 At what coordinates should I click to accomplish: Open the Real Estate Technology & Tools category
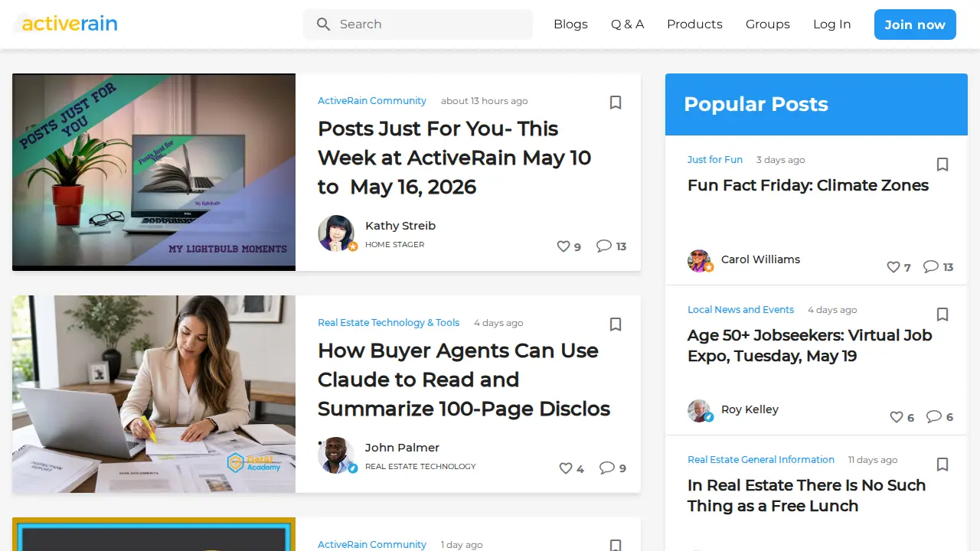[x=388, y=323]
